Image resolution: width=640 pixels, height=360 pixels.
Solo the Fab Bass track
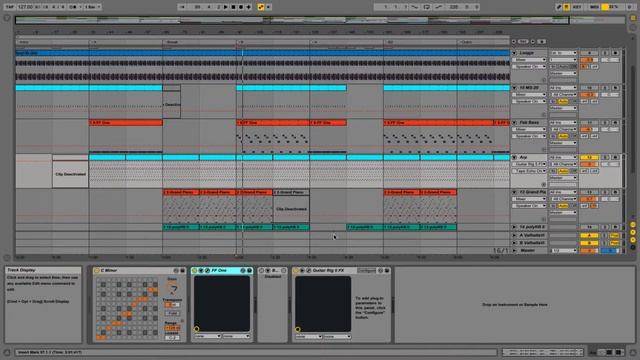[x=605, y=122]
